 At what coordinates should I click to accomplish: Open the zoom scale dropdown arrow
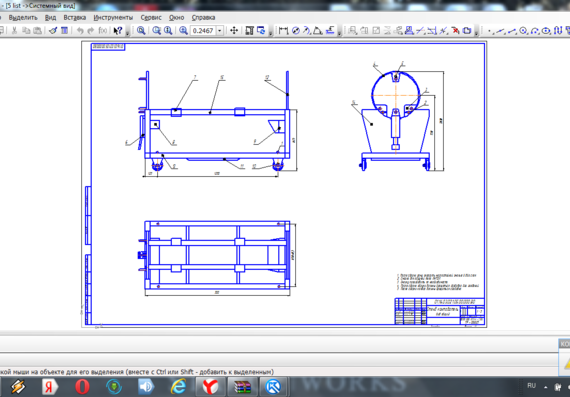[x=220, y=31]
